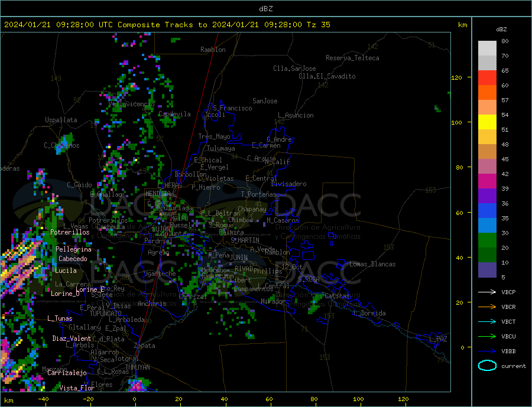Click the timestamp header '2024/01/21 09:28:00 UTC Composite'
Viewport: 532px width, 407px height.
coord(82,25)
